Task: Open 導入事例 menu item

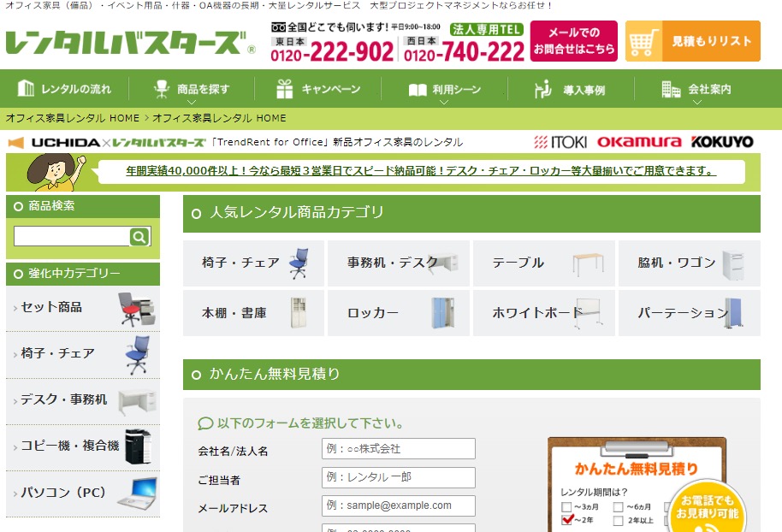Action: pyautogui.click(x=570, y=90)
